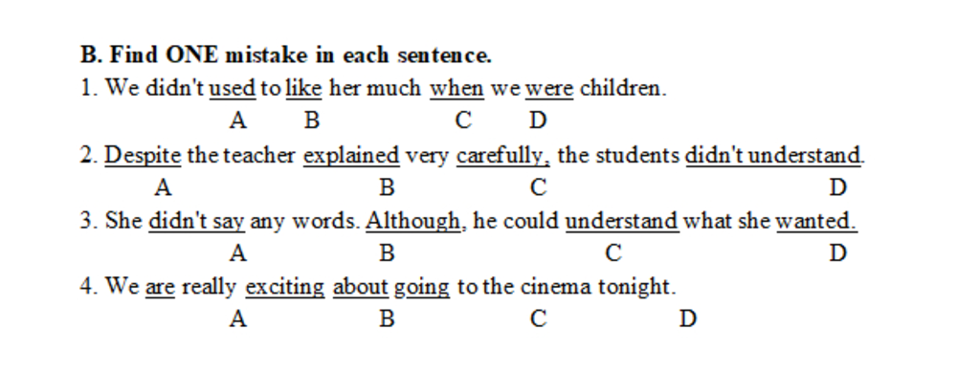Image resolution: width=980 pixels, height=372 pixels.
Task: Click underlined "understand" in sentence 3
Action: click(x=622, y=221)
